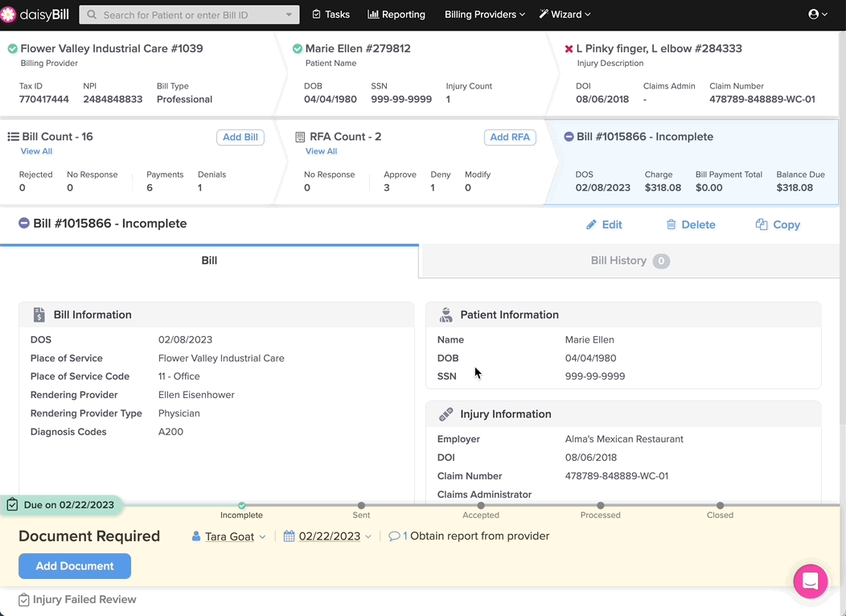Click the daisyBill flower logo
The width and height of the screenshot is (846, 616).
[x=7, y=14]
